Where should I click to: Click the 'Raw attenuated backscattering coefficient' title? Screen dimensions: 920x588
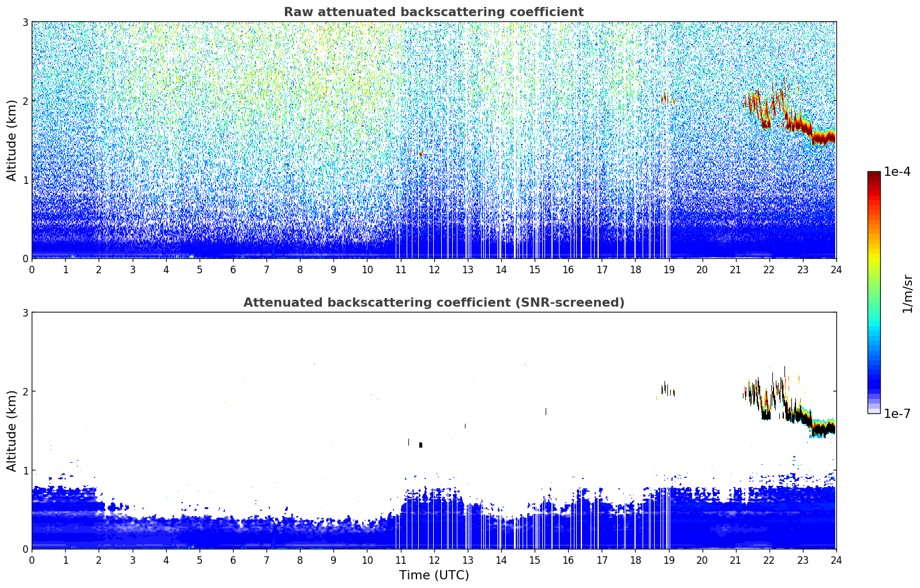point(434,12)
